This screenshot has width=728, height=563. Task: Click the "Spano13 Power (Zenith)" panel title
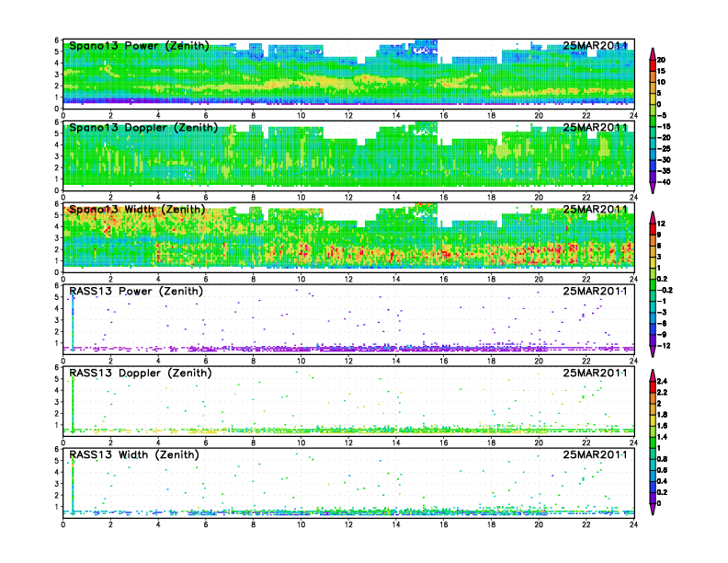(139, 46)
